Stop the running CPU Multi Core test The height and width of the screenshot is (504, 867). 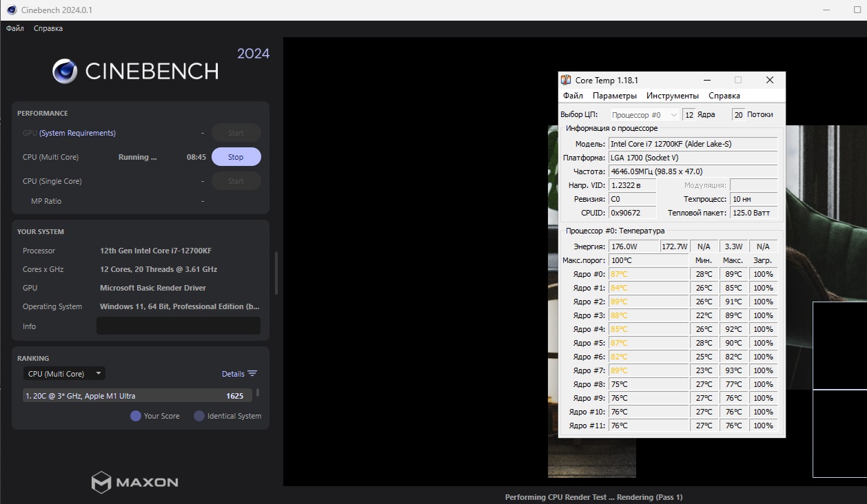(x=236, y=157)
